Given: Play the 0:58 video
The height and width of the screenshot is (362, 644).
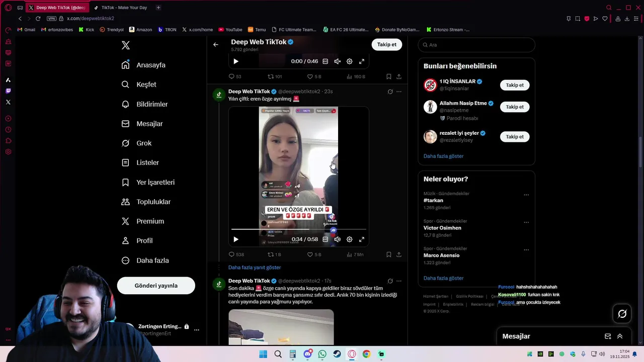Looking at the screenshot, I should 236,239.
